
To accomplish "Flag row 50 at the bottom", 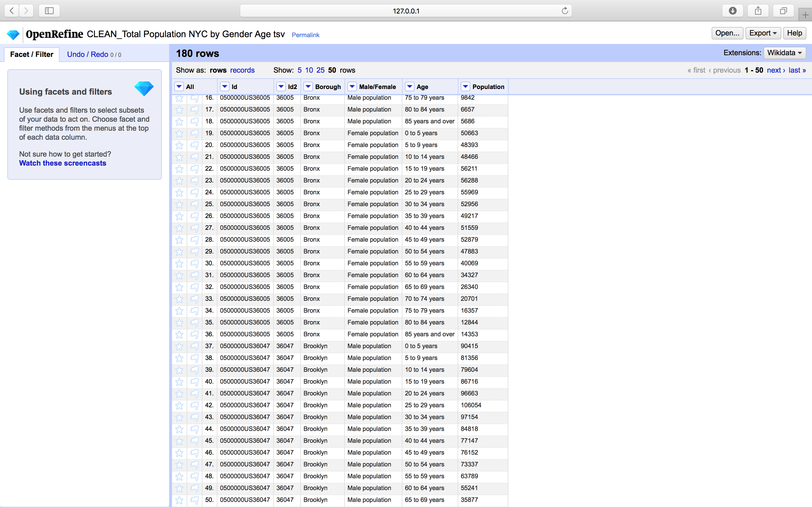I will click(195, 500).
